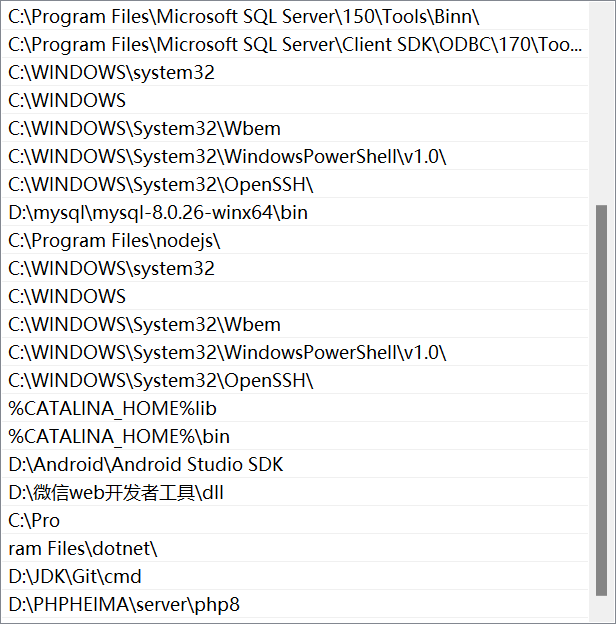The height and width of the screenshot is (624, 616).
Task: Select the %CATALINA_HOME%lib entry
Action: pos(295,408)
